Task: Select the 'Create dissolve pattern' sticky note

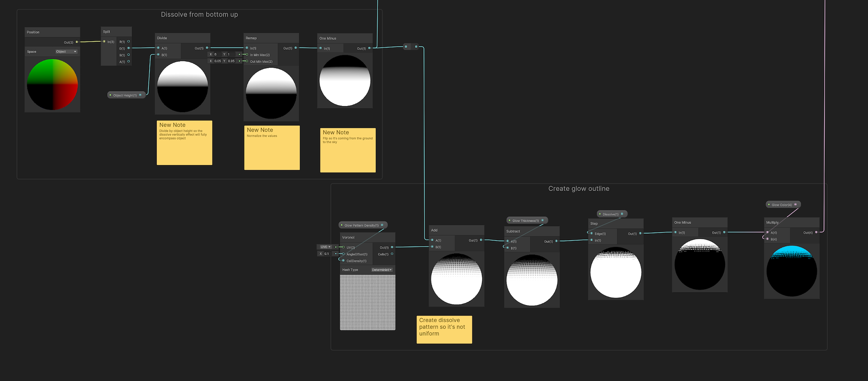Action: (x=444, y=329)
